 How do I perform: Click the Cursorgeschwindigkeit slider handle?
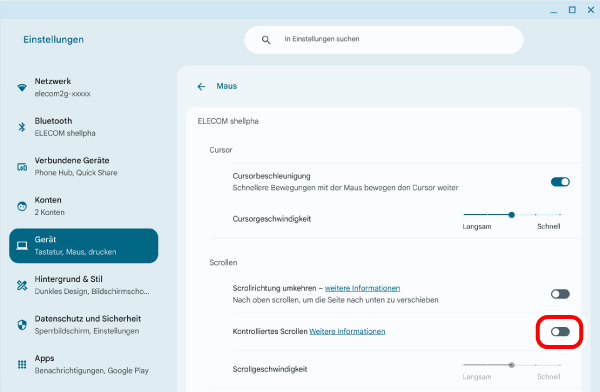512,215
